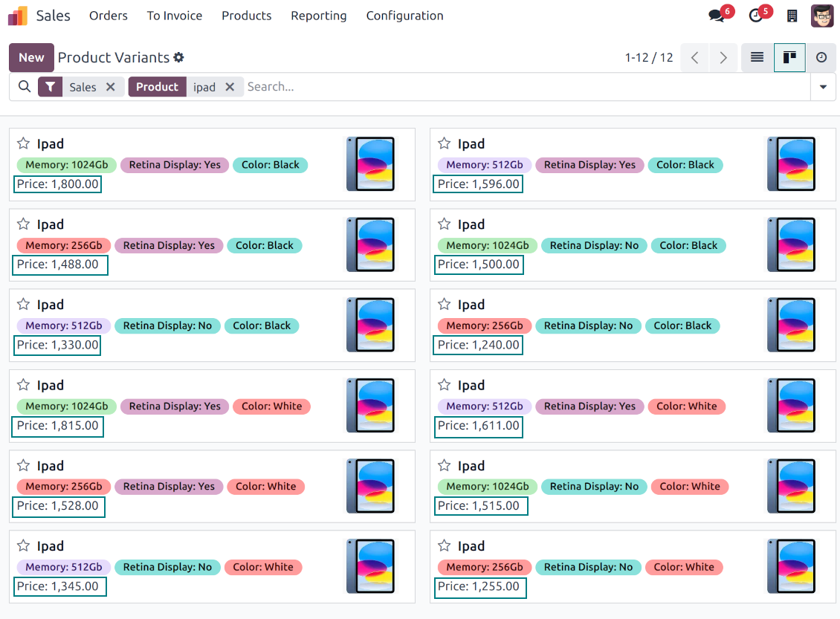Open the messages conversation icon
The image size is (840, 619).
tap(717, 16)
